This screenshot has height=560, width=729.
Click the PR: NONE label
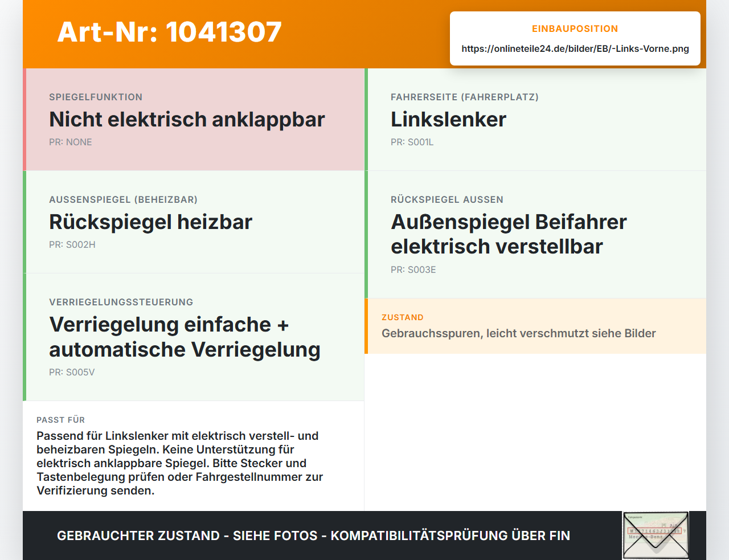click(70, 142)
